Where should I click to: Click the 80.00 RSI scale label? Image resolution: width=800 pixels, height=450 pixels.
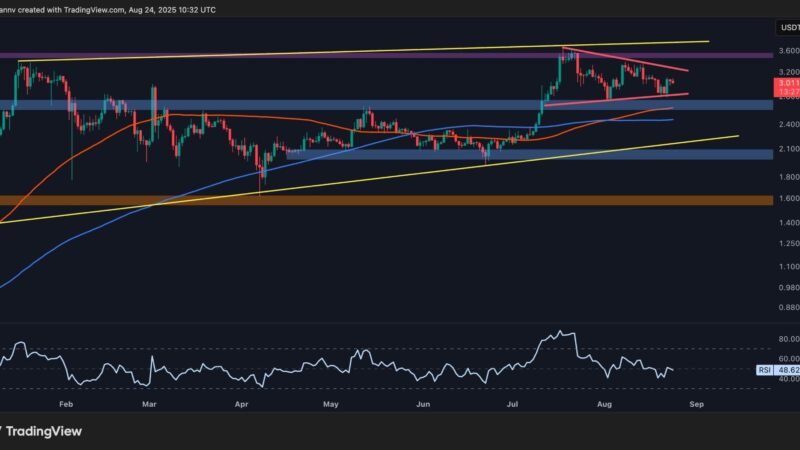789,339
